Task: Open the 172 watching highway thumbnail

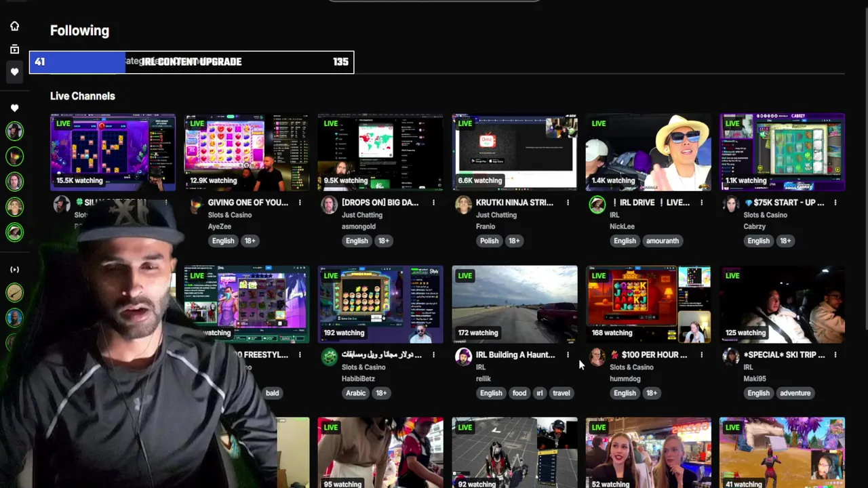Action: click(515, 304)
